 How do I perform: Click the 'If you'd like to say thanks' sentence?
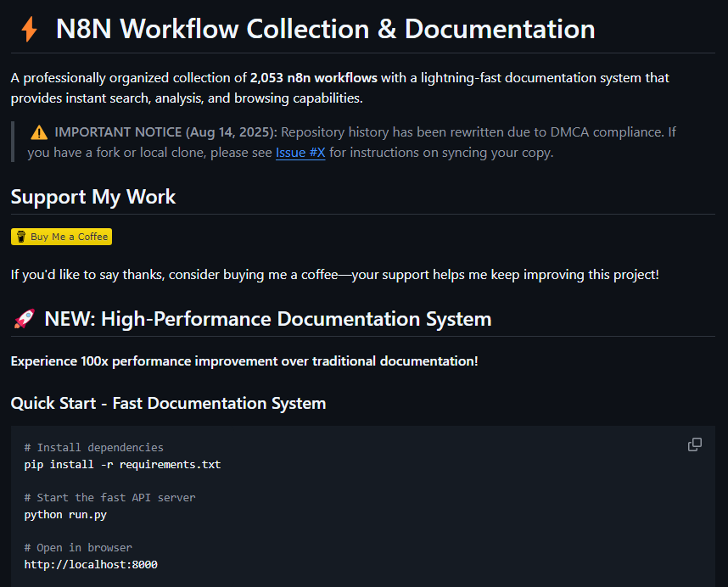[335, 275]
